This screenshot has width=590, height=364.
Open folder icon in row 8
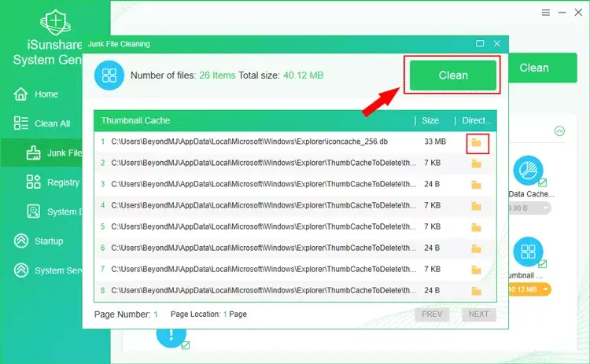(x=477, y=291)
